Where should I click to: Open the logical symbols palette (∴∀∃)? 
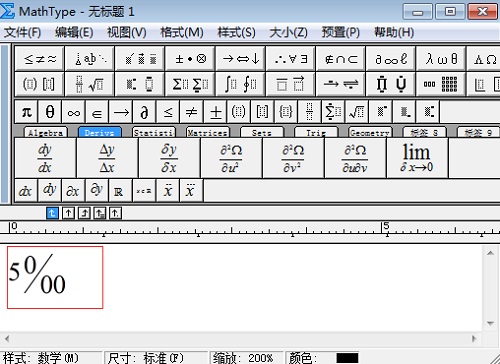click(x=291, y=59)
